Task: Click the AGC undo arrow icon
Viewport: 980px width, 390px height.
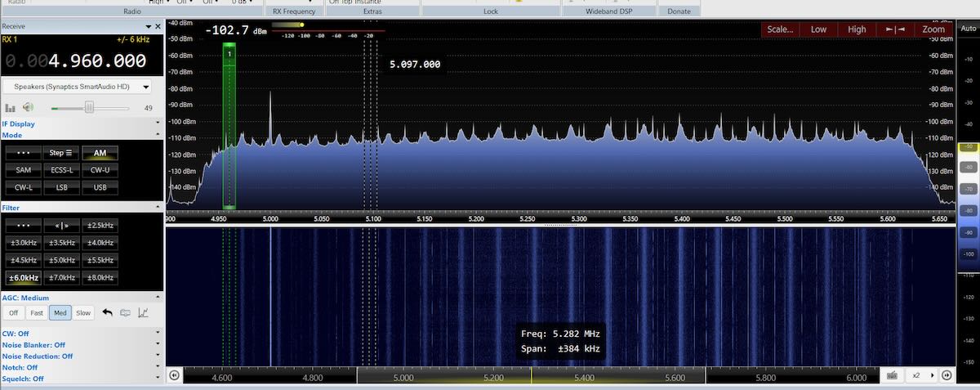Action: [x=107, y=312]
